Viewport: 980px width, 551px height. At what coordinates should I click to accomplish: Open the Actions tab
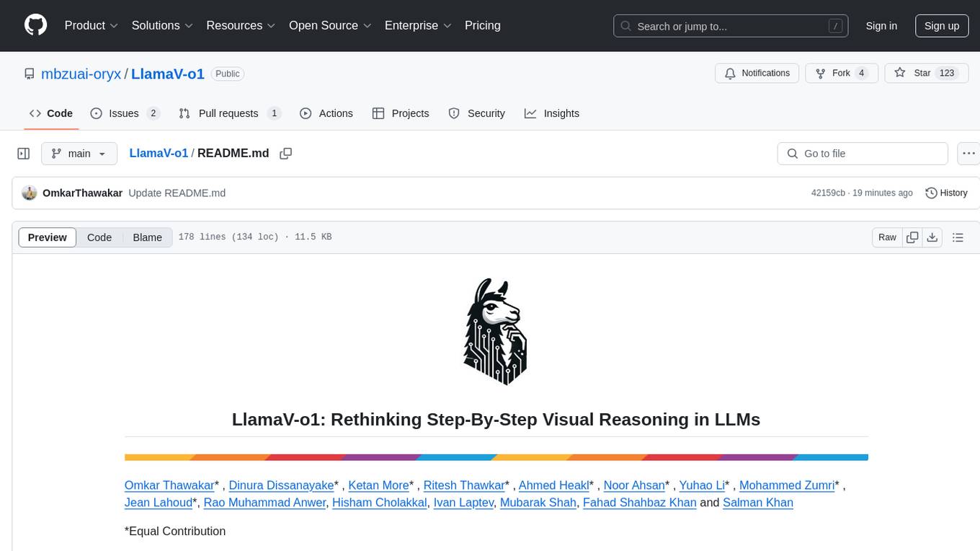coord(326,113)
